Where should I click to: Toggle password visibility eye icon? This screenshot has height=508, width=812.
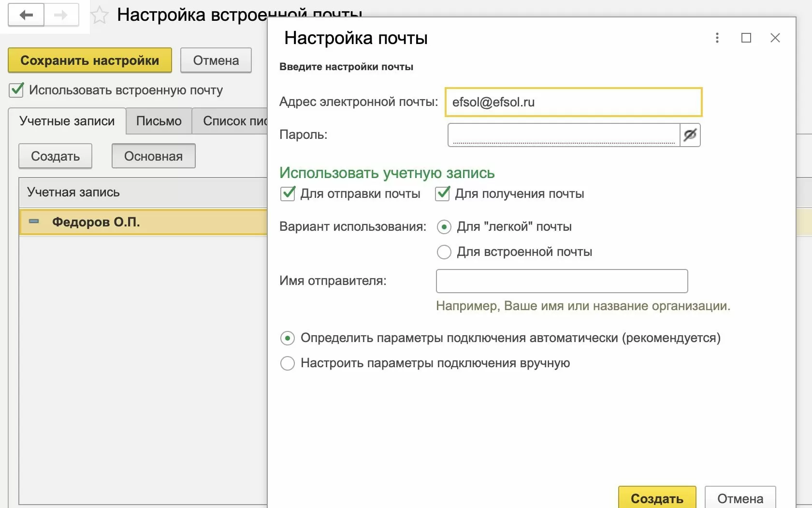coord(690,134)
